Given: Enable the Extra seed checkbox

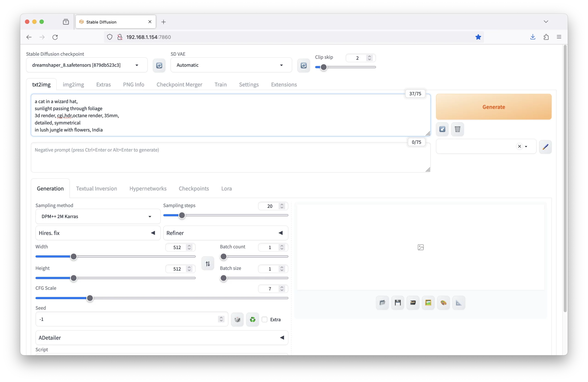Looking at the screenshot, I should (264, 320).
